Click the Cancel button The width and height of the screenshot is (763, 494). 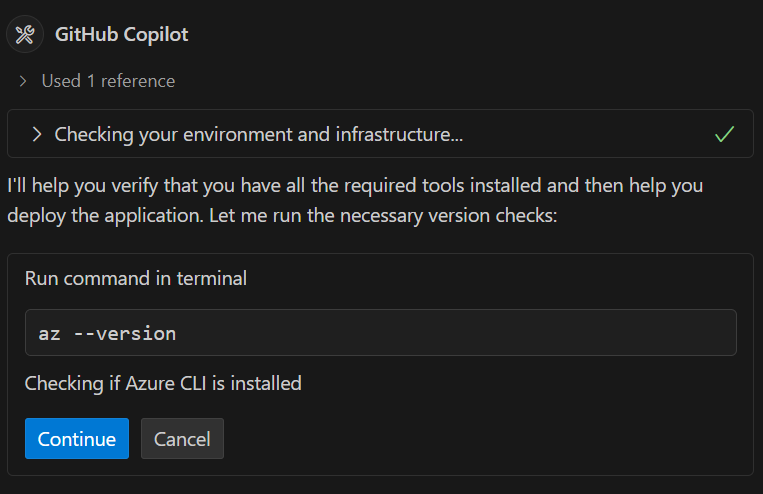pyautogui.click(x=182, y=439)
